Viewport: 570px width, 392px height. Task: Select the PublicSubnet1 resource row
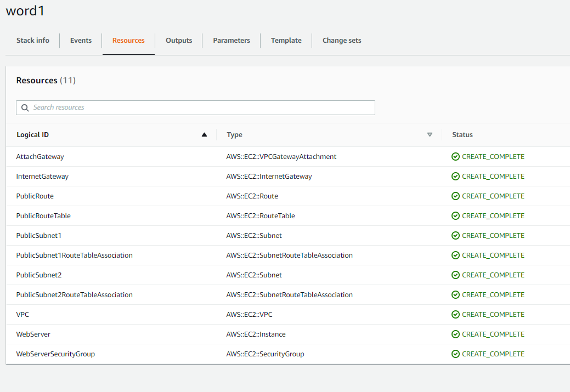point(288,235)
